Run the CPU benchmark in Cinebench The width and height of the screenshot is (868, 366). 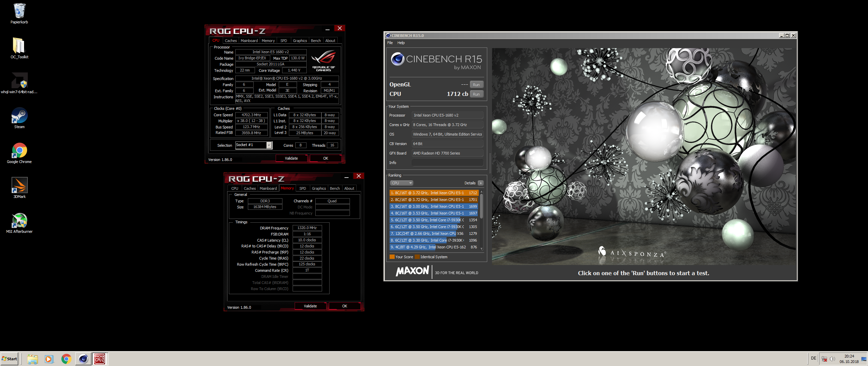(x=476, y=94)
